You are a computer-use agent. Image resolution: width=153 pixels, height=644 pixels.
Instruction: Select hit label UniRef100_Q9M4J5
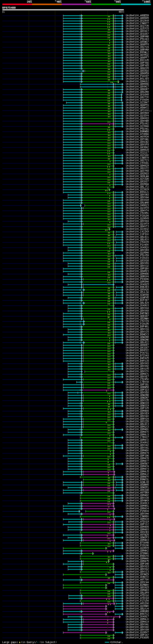[x=137, y=472]
